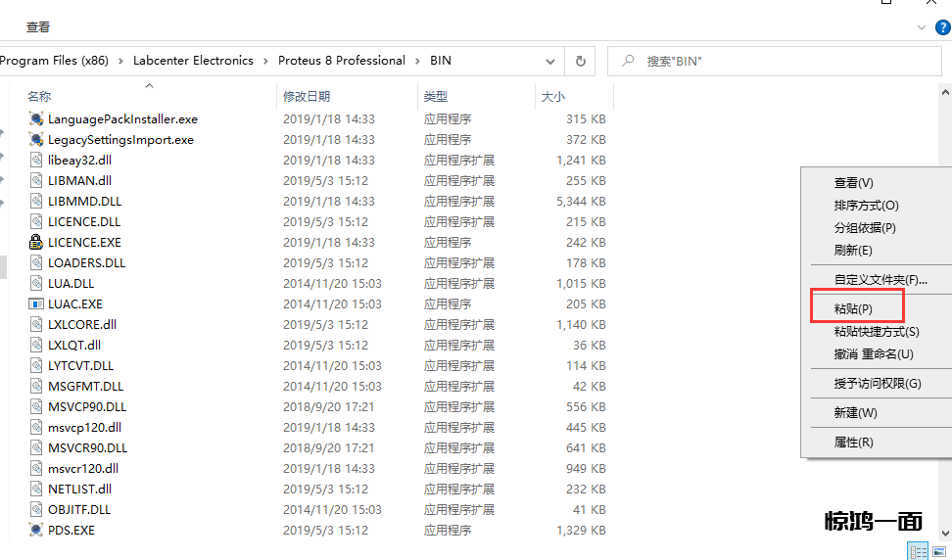This screenshot has height=560, width=952.
Task: Click the refresh icon beside address bar
Action: click(x=580, y=61)
